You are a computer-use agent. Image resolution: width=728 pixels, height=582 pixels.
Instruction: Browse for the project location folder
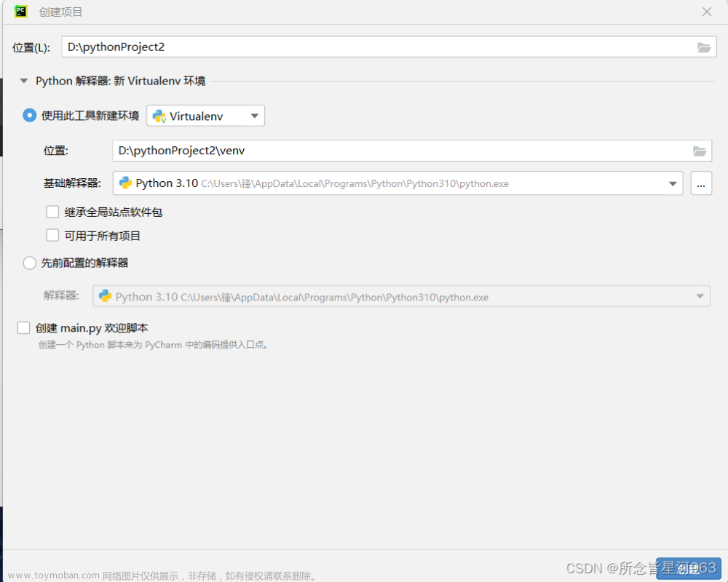click(704, 47)
